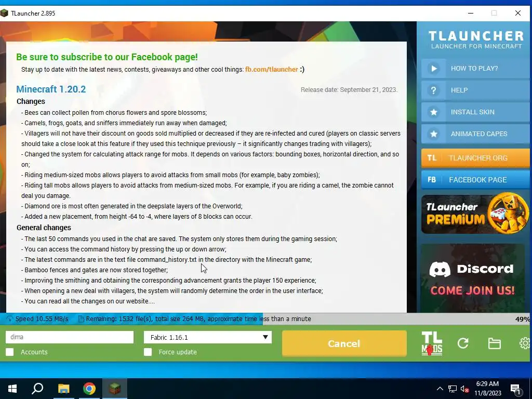Open taskbar search magnifier
Screen dimensions: 532x399
pos(37,389)
